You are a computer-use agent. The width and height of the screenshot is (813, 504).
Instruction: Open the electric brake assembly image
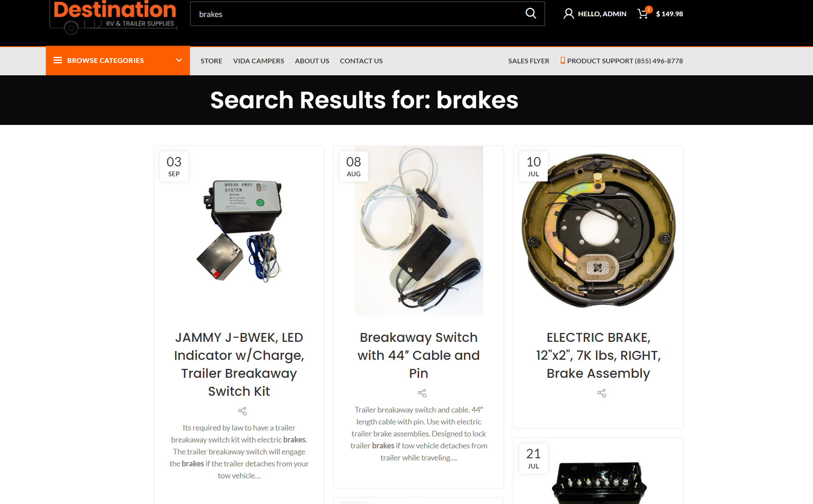[598, 231]
